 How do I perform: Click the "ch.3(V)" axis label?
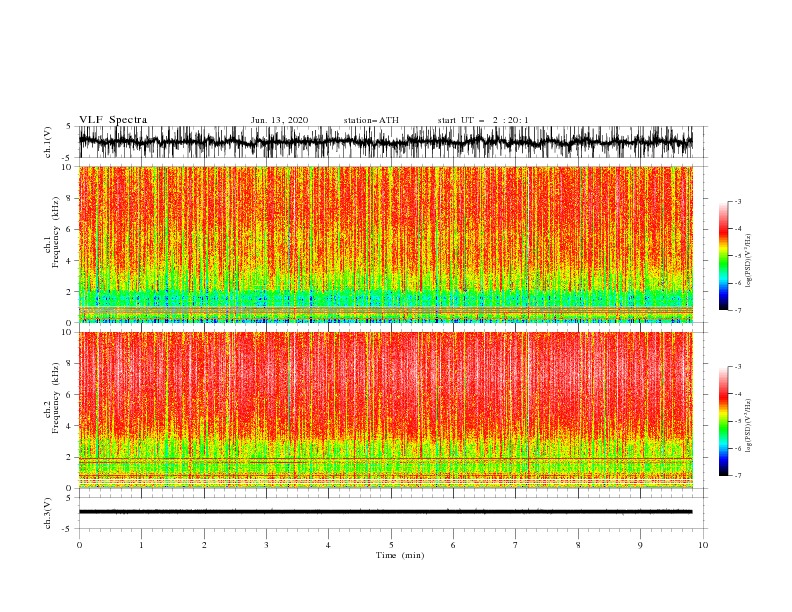(x=48, y=513)
